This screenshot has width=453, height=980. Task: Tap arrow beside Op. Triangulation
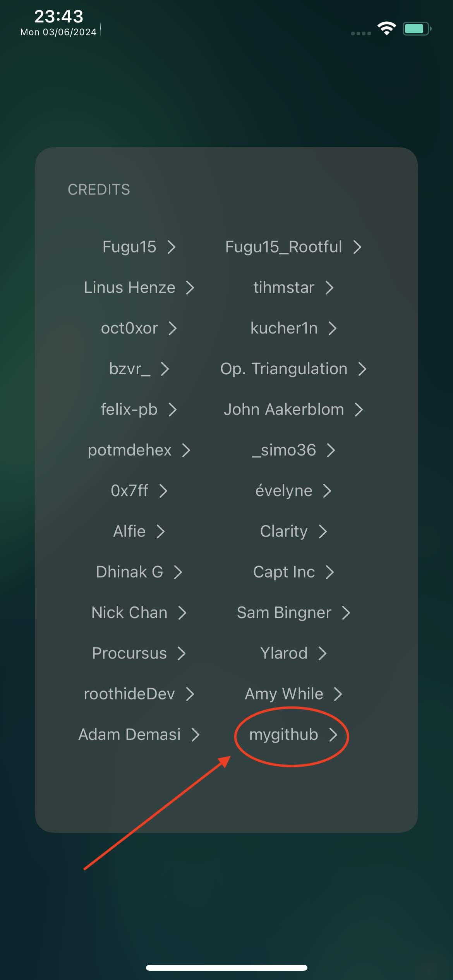(x=362, y=369)
